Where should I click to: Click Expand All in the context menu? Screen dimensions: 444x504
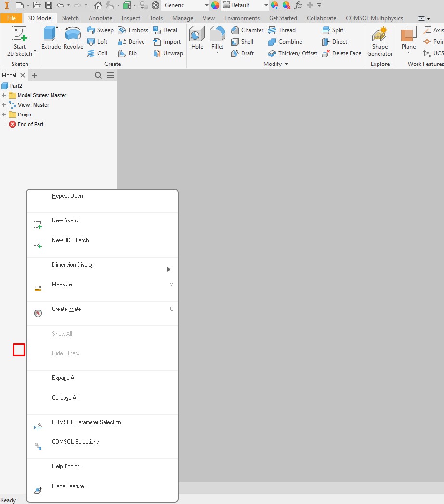click(64, 378)
